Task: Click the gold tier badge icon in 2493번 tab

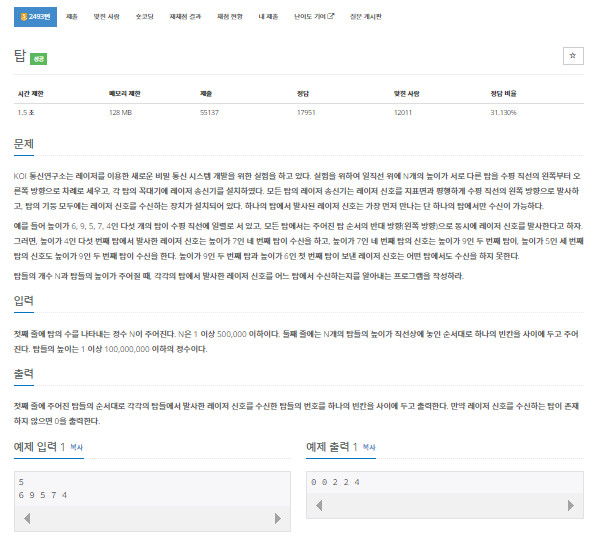Action: pyautogui.click(x=24, y=17)
